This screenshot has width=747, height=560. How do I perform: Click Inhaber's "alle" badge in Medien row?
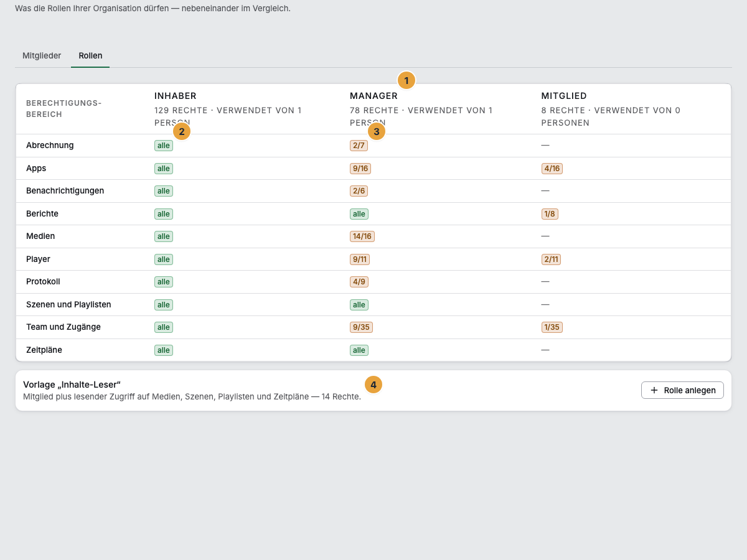click(x=164, y=236)
